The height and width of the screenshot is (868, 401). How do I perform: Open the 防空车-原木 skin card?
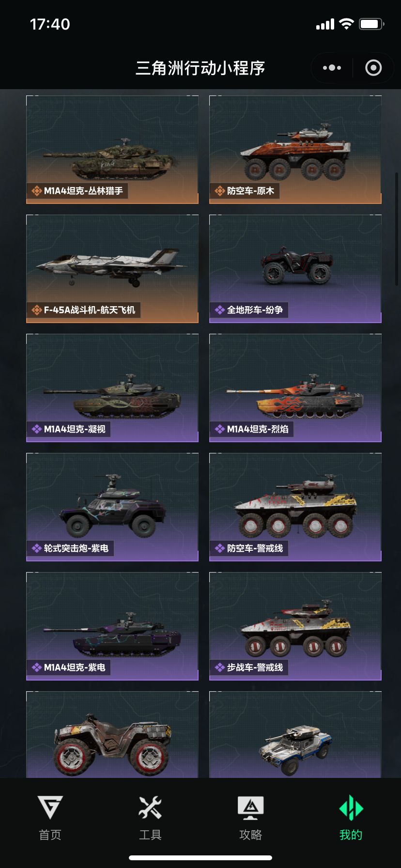pos(295,149)
